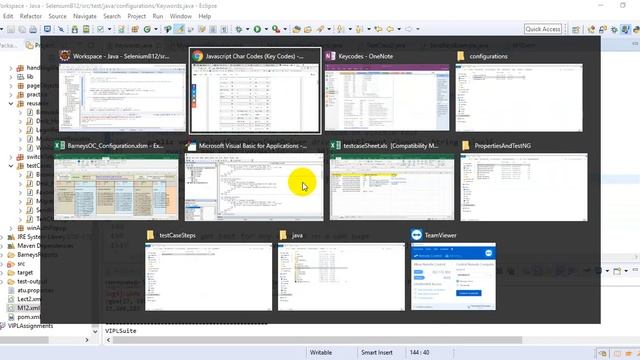Click Writable status bar entry
This screenshot has width=640, height=360.
click(x=321, y=353)
